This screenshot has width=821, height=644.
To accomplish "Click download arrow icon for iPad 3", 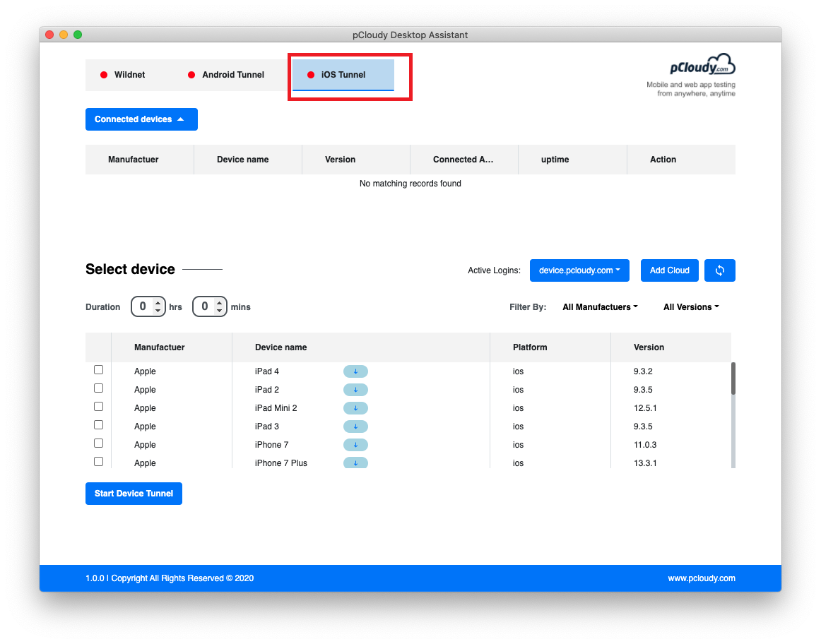I will pyautogui.click(x=355, y=427).
